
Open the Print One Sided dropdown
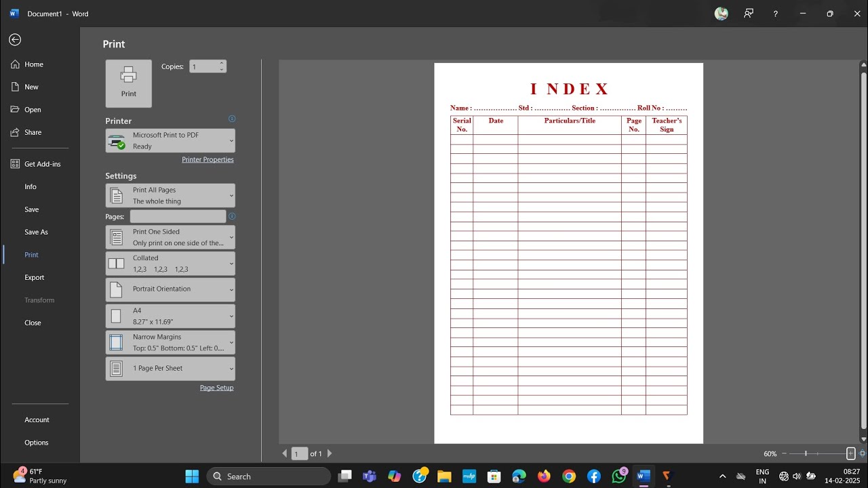(x=170, y=237)
